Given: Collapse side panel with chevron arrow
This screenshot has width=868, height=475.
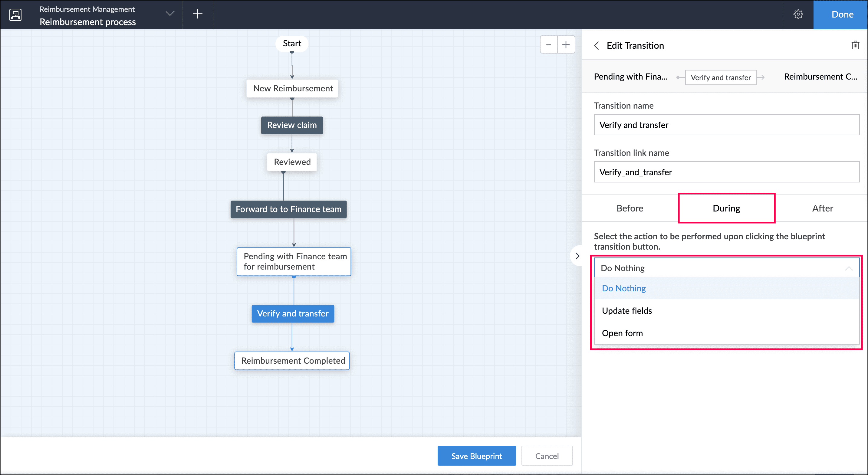Looking at the screenshot, I should (577, 256).
